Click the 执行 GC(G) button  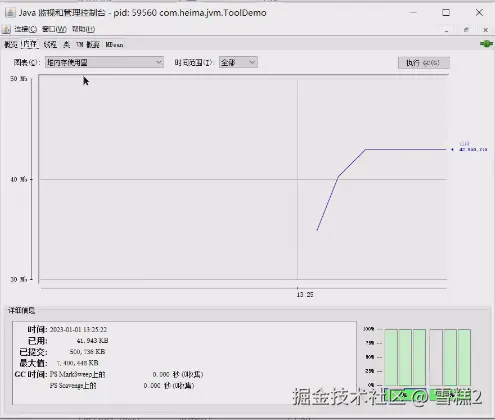point(424,63)
